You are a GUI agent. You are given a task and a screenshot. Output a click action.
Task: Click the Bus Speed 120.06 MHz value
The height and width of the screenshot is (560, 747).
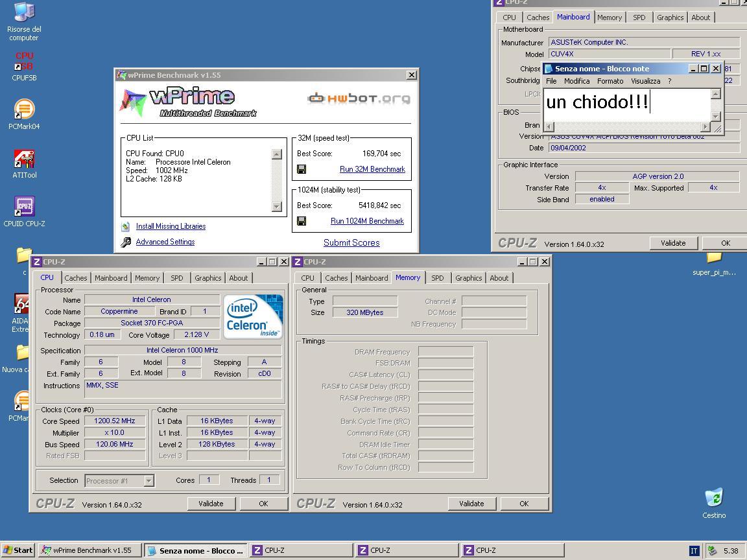pyautogui.click(x=115, y=444)
